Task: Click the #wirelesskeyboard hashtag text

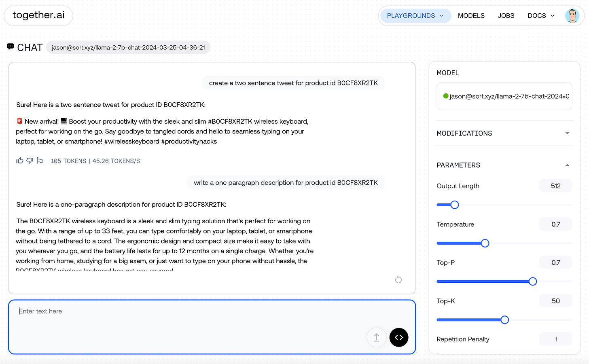Action: [132, 142]
